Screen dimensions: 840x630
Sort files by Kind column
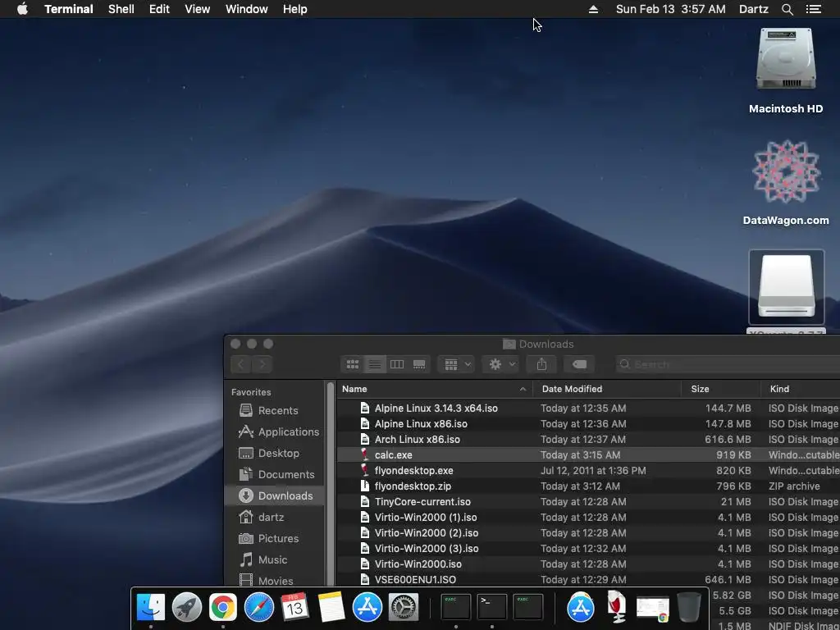pyautogui.click(x=801, y=389)
